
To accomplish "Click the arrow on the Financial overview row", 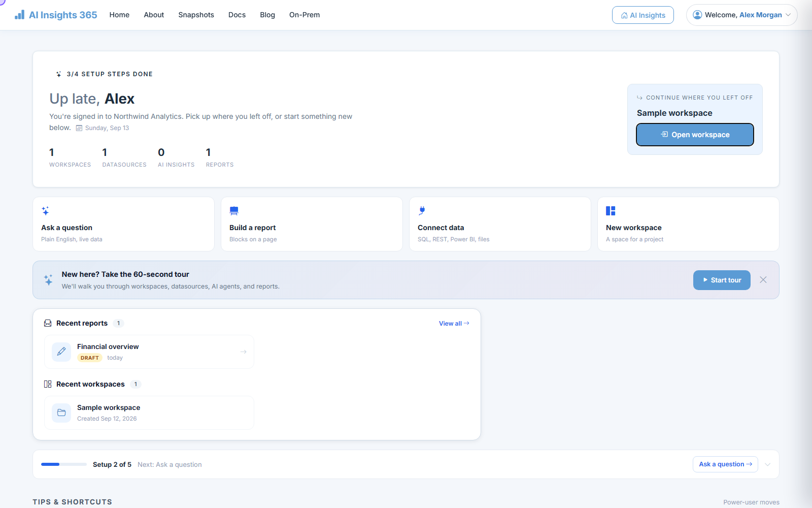I will coord(243,352).
